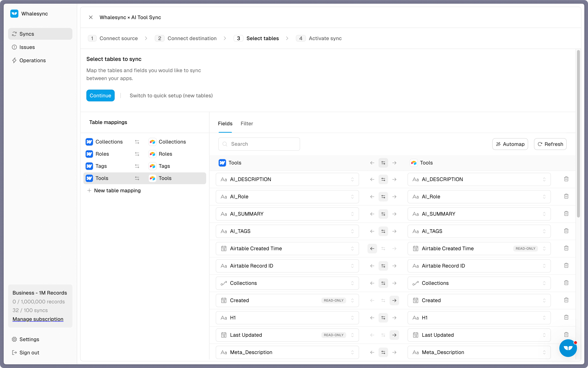Set Tools table header to sync left only
This screenshot has height=368, width=588.
coord(372,163)
